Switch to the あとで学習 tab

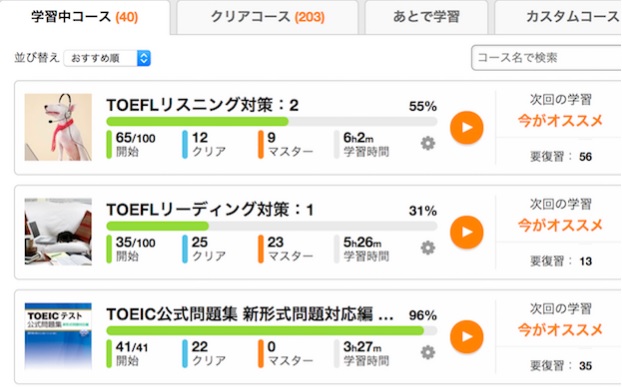(x=426, y=17)
